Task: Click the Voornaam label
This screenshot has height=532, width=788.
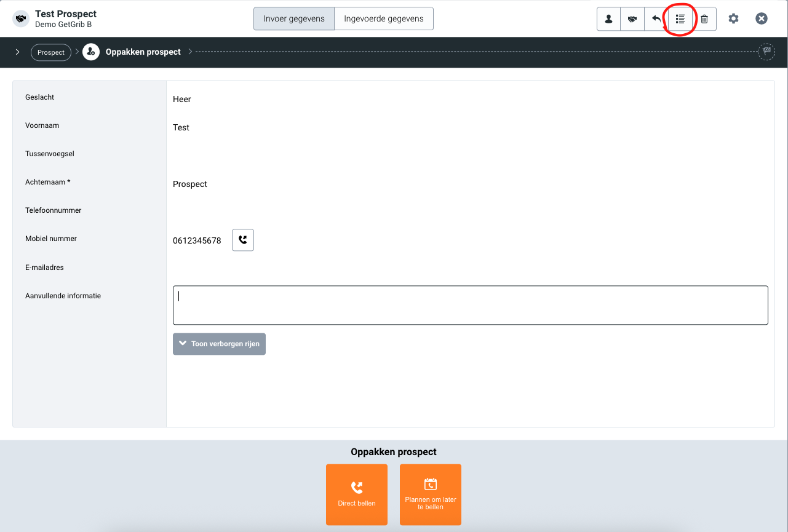Action: tap(42, 125)
